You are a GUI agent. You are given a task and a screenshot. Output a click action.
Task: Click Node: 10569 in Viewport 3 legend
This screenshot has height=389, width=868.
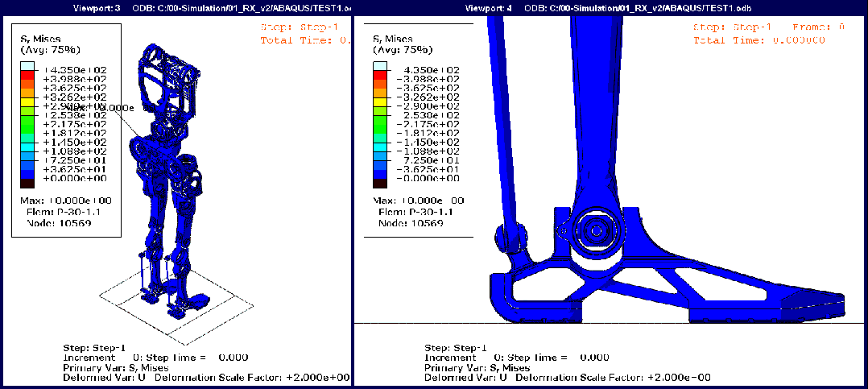coord(59,223)
